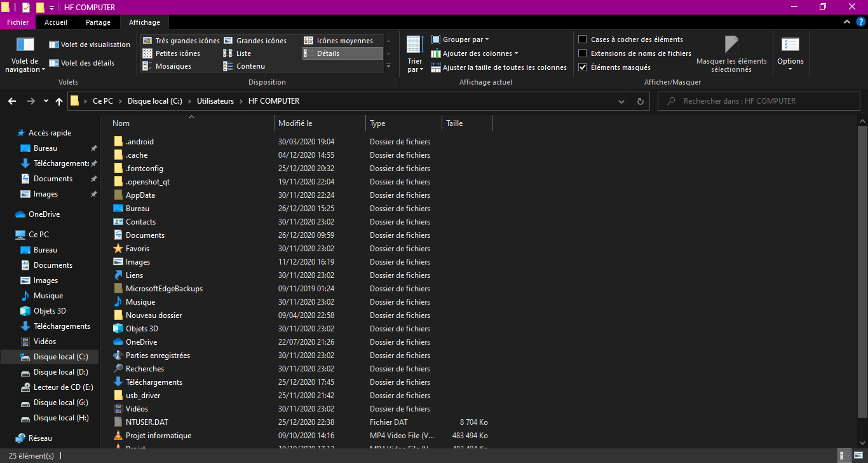This screenshot has width=868, height=463.
Task: Sort by the Modifié le column header
Action: pos(320,123)
